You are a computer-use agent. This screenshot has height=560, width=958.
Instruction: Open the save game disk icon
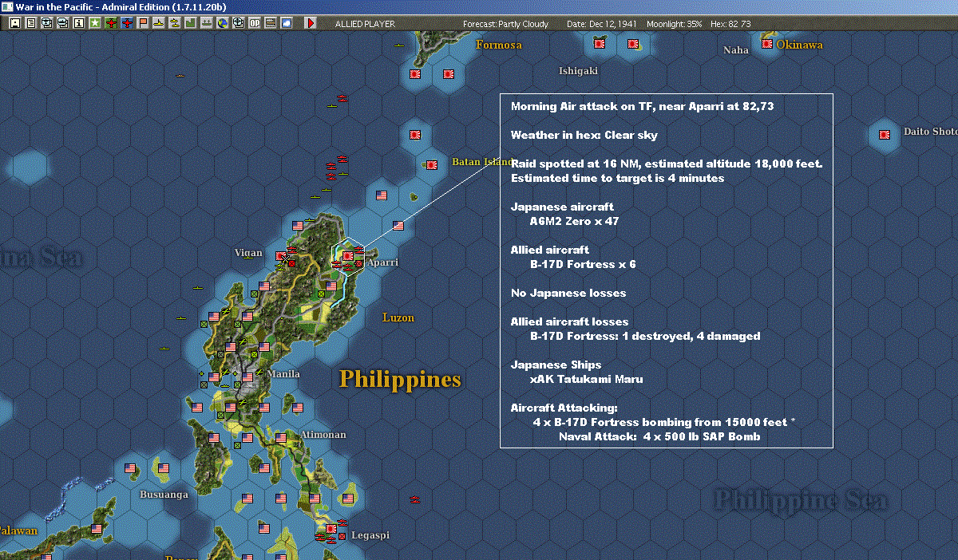click(14, 23)
